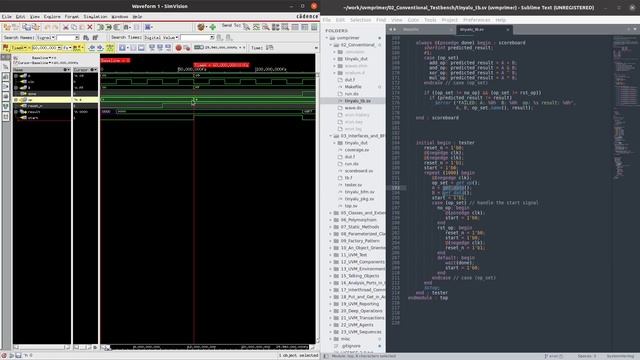Viewport: 640px width, 360px height.
Task: Click the cut (scissors) icon in SimVision toolbar
Action: [66, 27]
